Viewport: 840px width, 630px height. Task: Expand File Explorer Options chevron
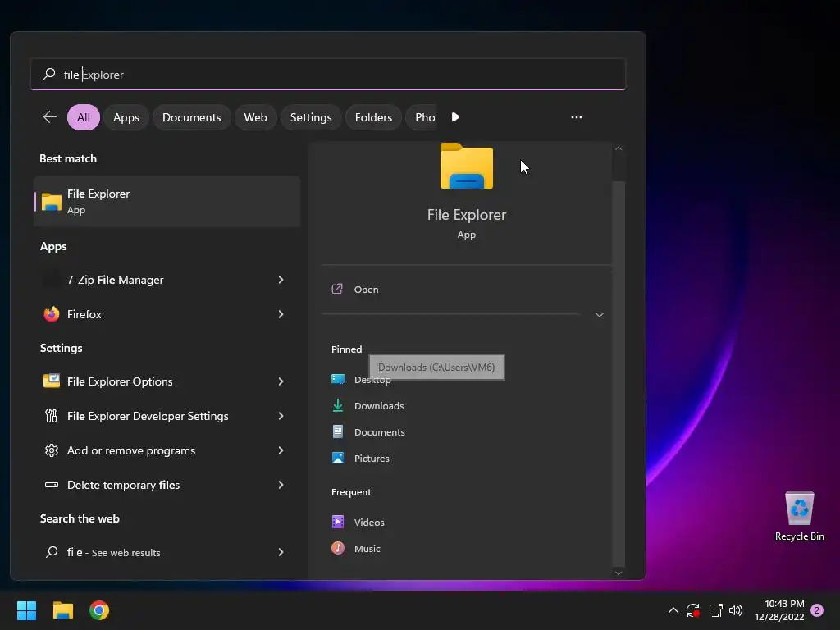pyautogui.click(x=281, y=381)
